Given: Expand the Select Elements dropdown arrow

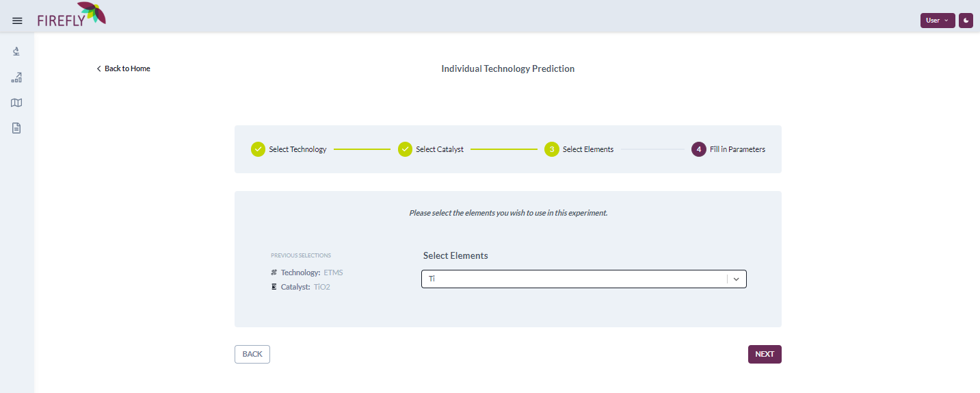Looking at the screenshot, I should (x=737, y=279).
